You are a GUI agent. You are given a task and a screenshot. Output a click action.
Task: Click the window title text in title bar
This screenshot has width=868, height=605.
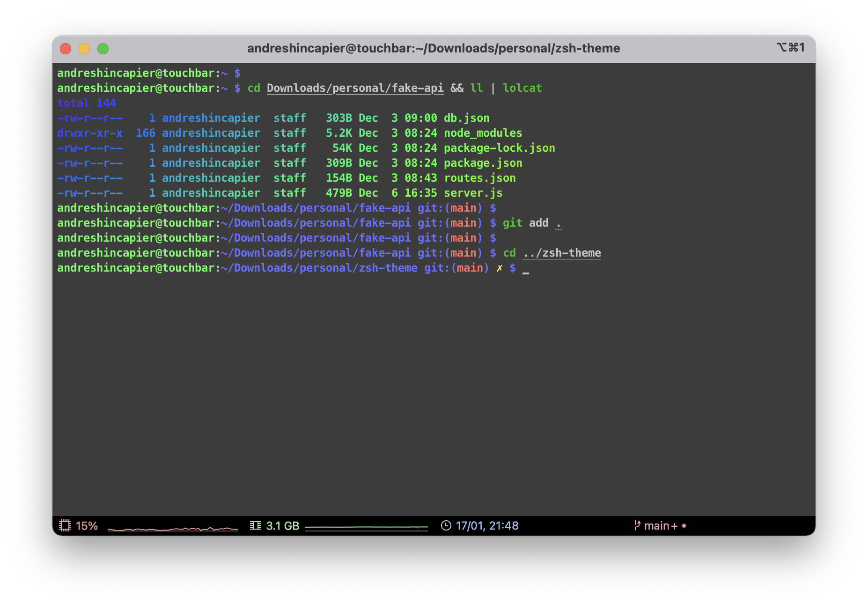[434, 48]
